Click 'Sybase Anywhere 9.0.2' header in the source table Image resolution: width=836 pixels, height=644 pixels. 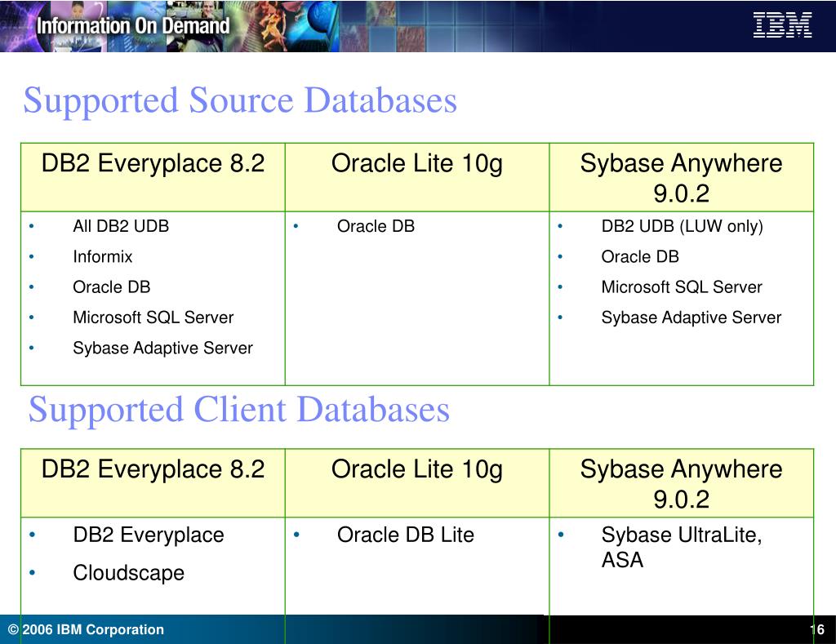[682, 178]
